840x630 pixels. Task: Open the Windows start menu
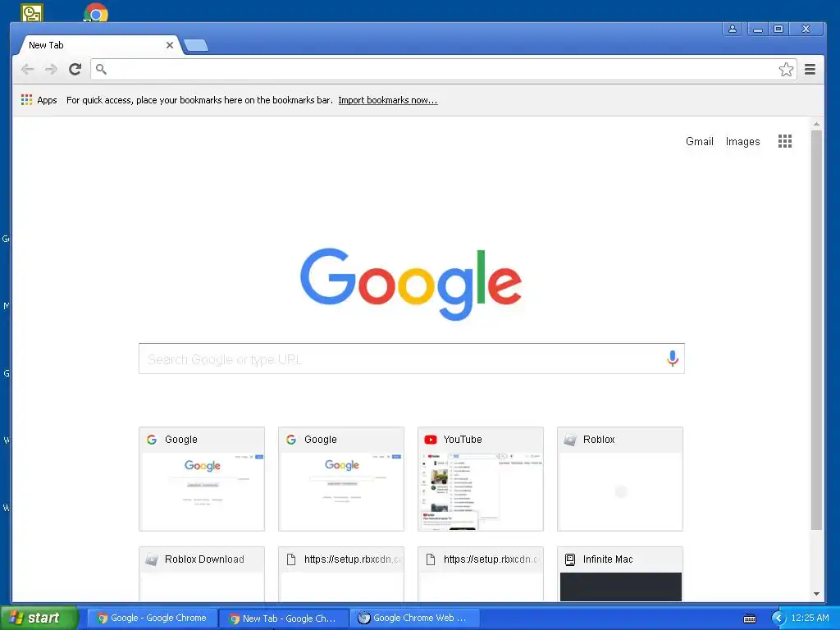(39, 619)
